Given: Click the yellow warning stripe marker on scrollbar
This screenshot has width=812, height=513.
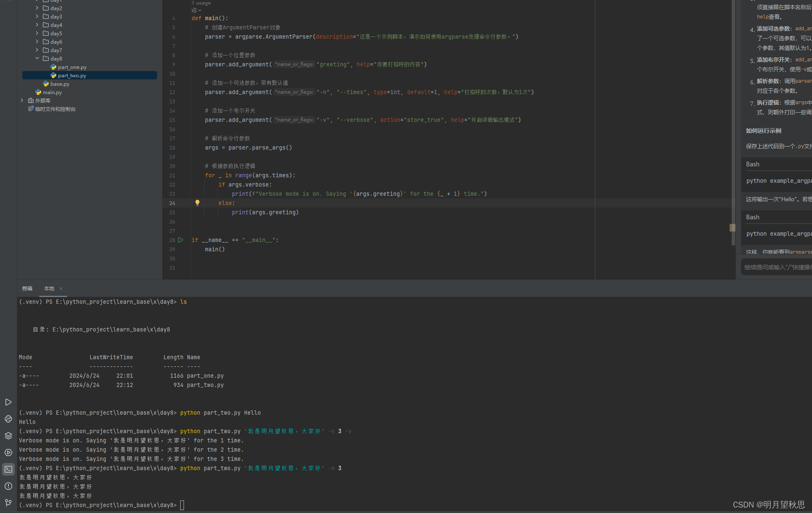Looking at the screenshot, I should (x=732, y=227).
